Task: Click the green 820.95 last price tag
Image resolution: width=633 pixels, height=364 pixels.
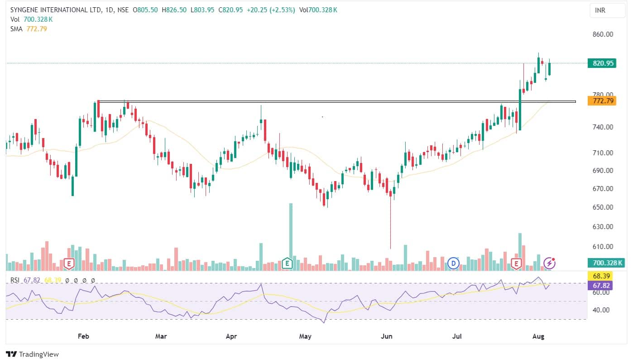Action: click(x=601, y=63)
